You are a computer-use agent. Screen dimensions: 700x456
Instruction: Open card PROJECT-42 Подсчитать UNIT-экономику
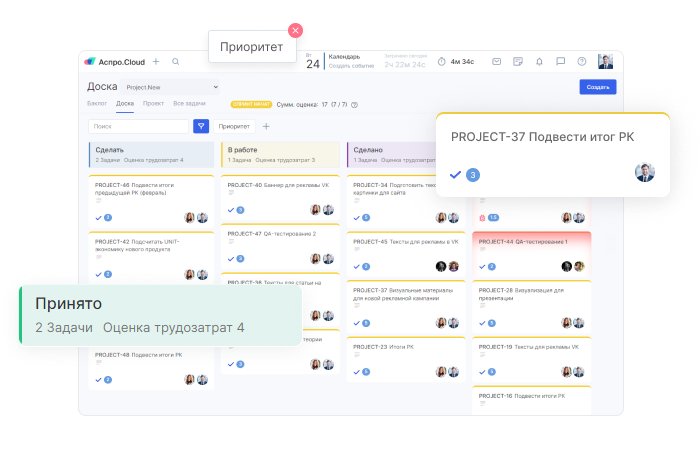point(151,258)
